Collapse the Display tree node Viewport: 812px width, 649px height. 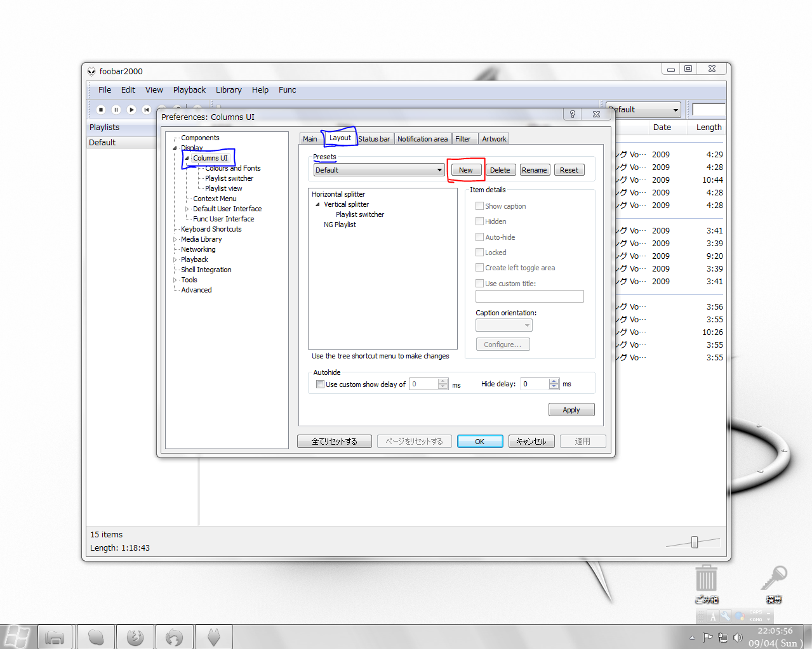pyautogui.click(x=175, y=148)
